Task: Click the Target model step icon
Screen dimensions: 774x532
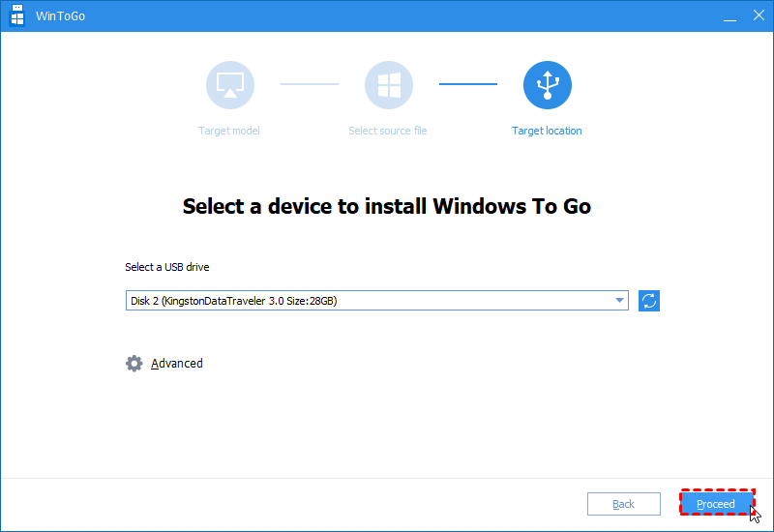Action: (x=229, y=85)
